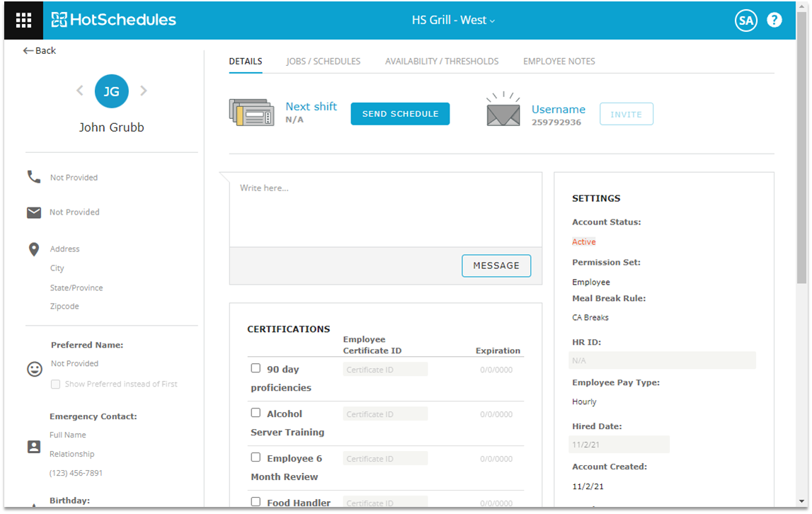Open the app launcher grid icon
The image size is (812, 514).
point(23,20)
